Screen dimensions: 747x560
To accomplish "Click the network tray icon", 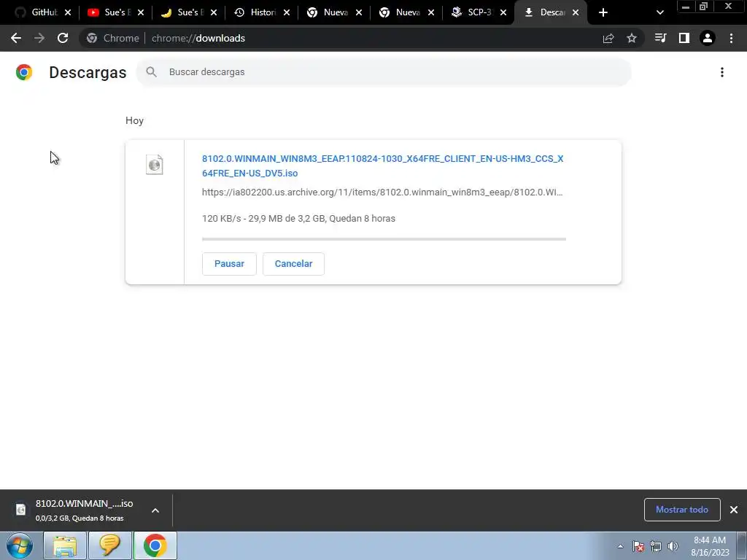I will (656, 546).
